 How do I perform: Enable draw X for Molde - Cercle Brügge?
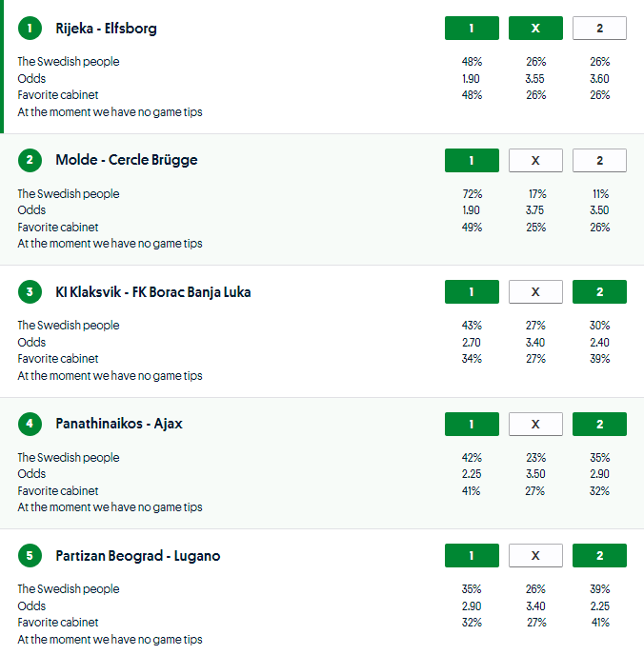535,160
